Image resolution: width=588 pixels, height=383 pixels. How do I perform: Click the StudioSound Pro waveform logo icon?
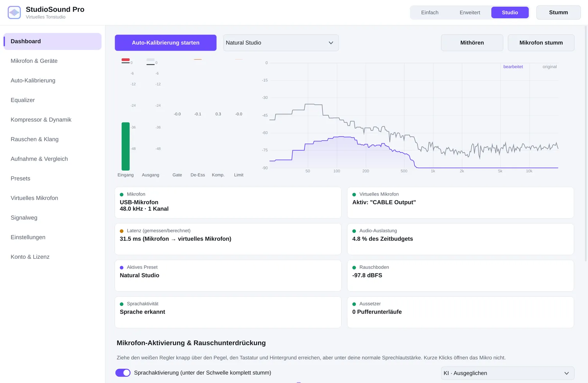(14, 12)
